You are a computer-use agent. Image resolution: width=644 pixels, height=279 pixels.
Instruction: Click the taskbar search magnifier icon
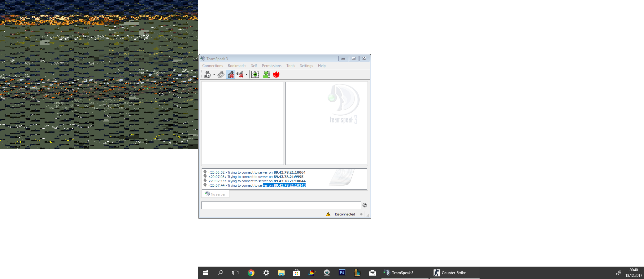220,273
